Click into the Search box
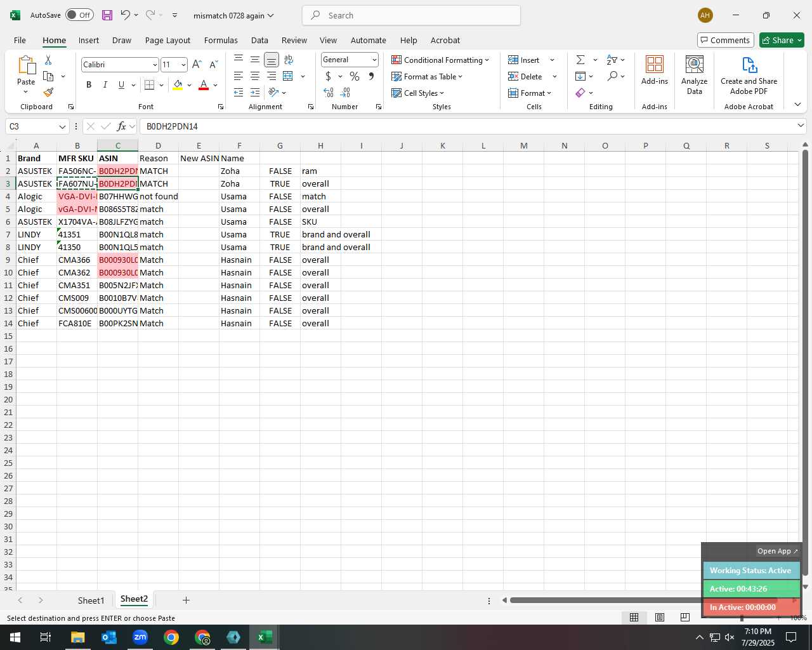812x650 pixels. click(x=411, y=15)
